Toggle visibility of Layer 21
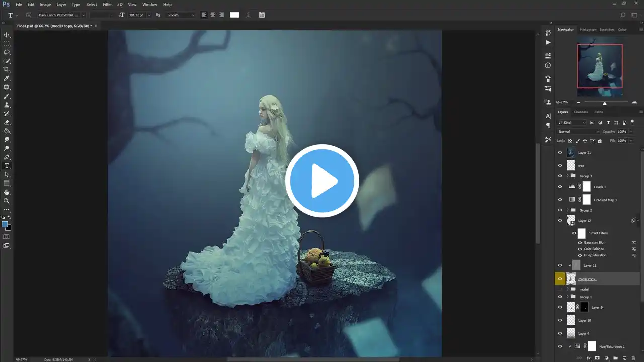Viewport: 644px width, 362px height. pyautogui.click(x=560, y=152)
